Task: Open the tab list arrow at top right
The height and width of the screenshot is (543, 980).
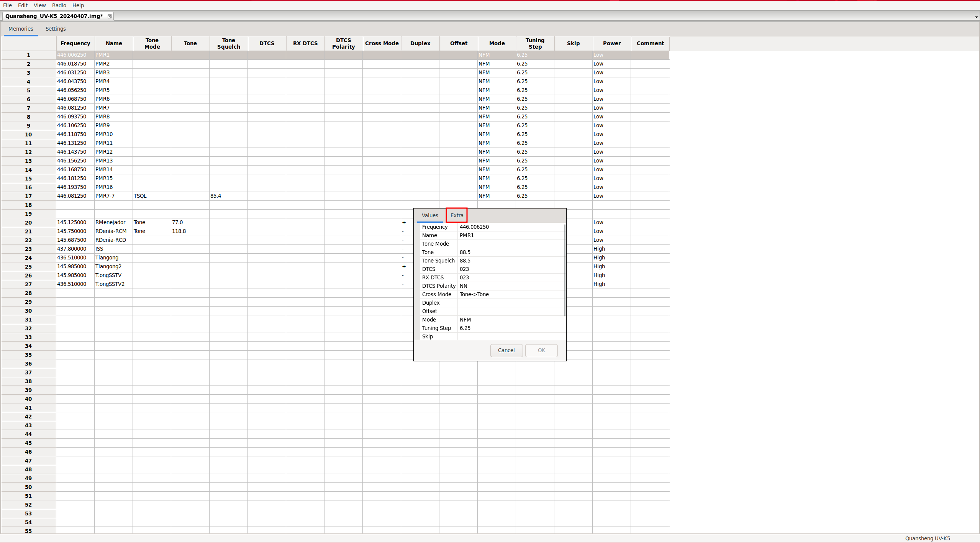Action: click(x=976, y=16)
